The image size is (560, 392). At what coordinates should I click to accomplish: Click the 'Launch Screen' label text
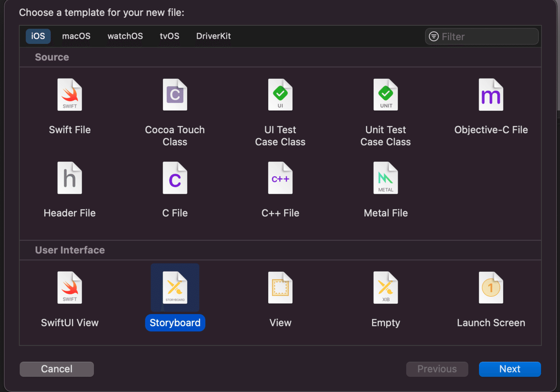click(x=491, y=323)
